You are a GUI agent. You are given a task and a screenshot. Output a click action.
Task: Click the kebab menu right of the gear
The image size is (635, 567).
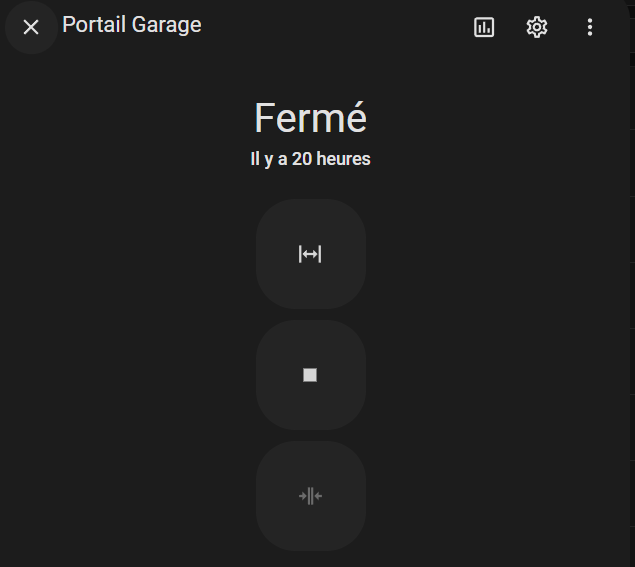pos(590,27)
